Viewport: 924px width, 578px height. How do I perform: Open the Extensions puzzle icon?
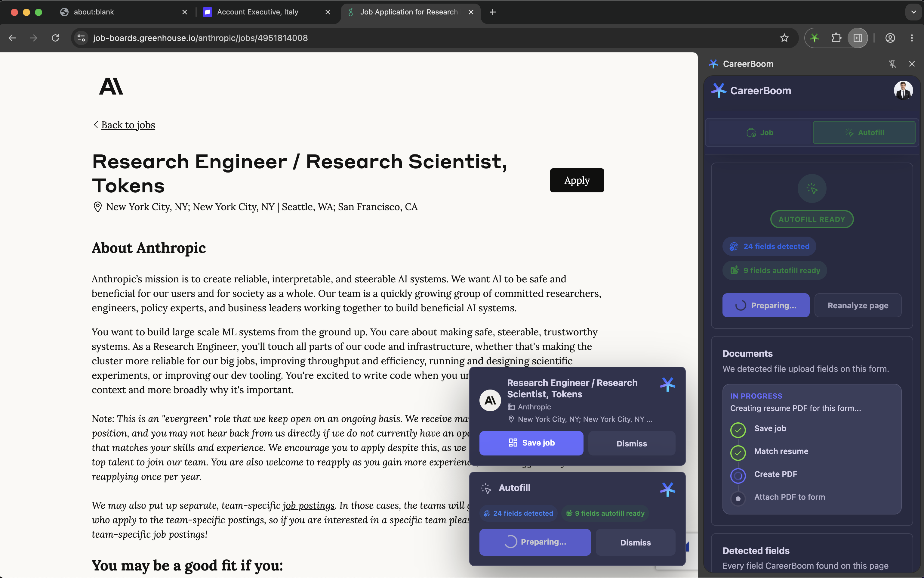pos(836,38)
